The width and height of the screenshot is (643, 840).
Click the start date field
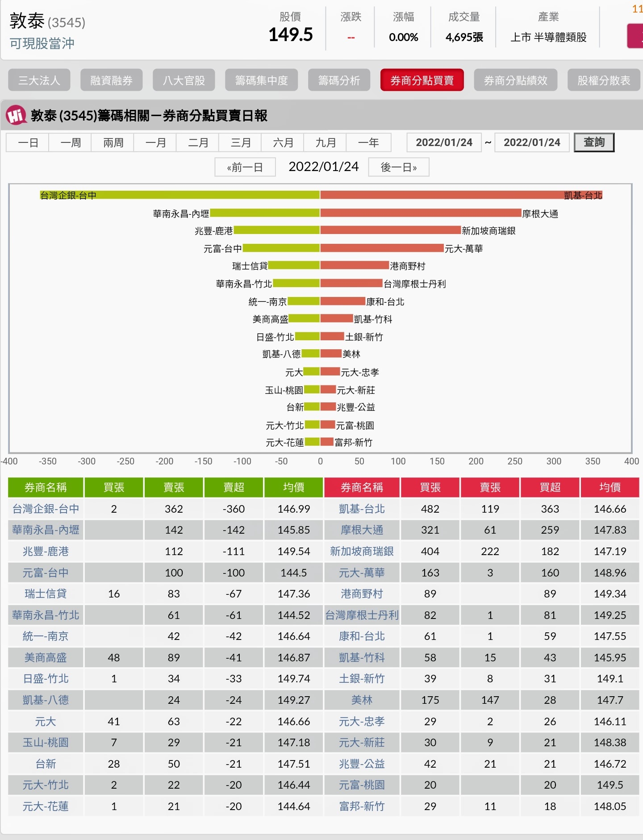444,142
